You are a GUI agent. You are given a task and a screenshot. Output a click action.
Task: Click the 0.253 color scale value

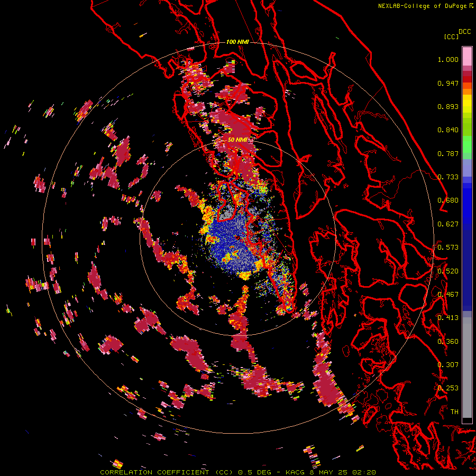click(x=448, y=388)
